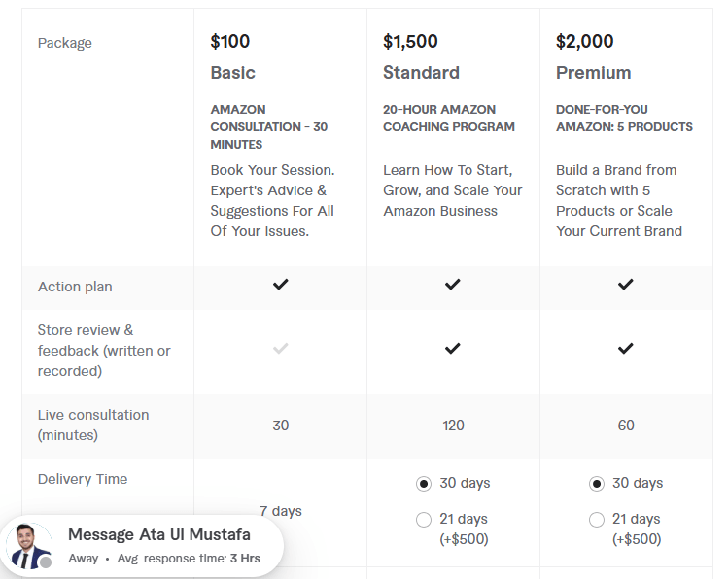Select 21 days delivery for Premium
This screenshot has height=579, width=728.
click(x=597, y=520)
